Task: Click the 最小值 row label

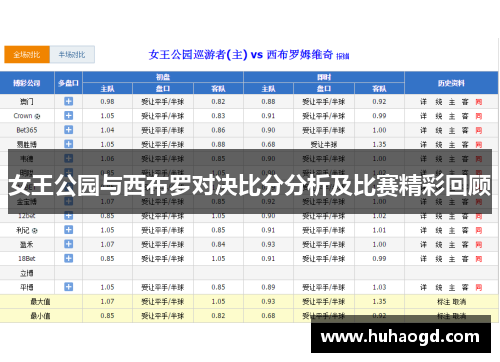Action: [40, 316]
